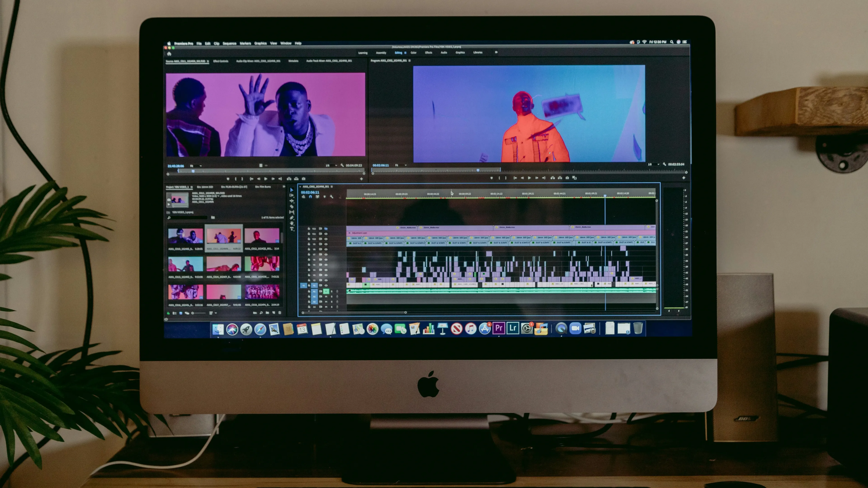Open the Sequence menu in the menu bar

click(230, 43)
